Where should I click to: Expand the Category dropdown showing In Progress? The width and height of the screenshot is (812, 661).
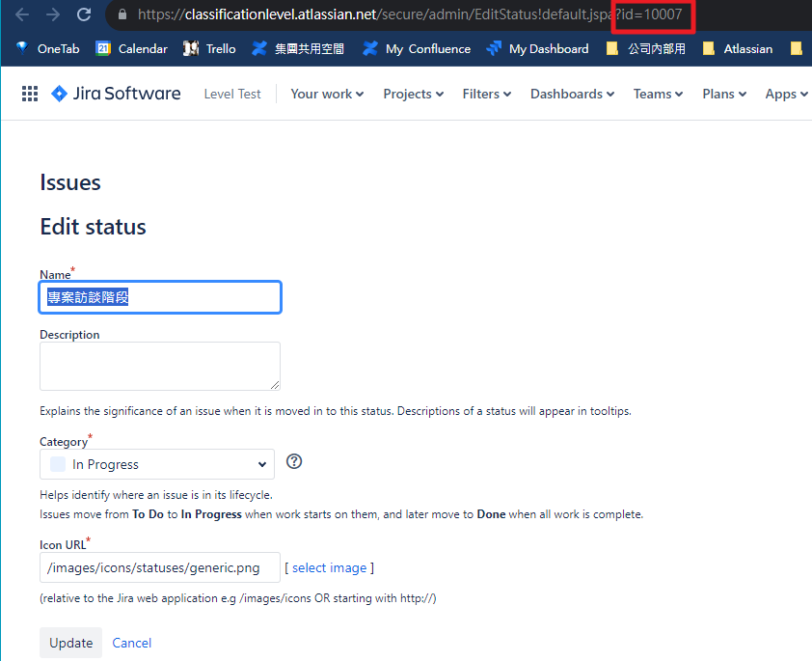pyautogui.click(x=157, y=464)
